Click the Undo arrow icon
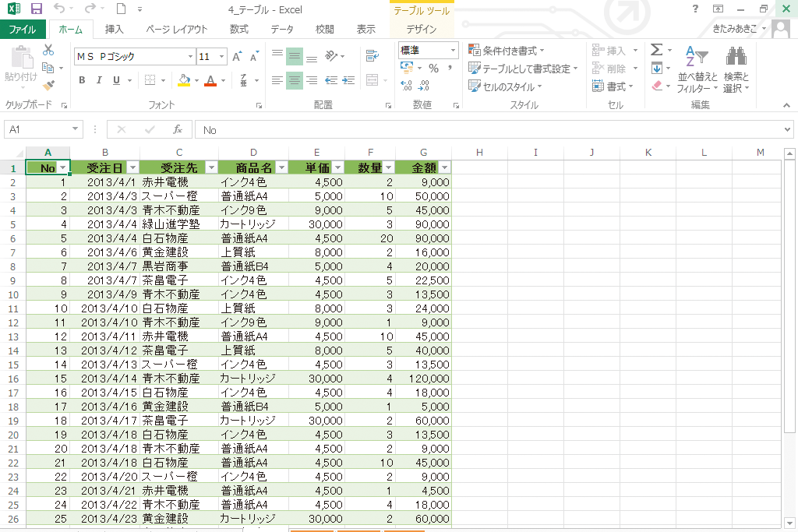798x532 pixels. point(59,9)
